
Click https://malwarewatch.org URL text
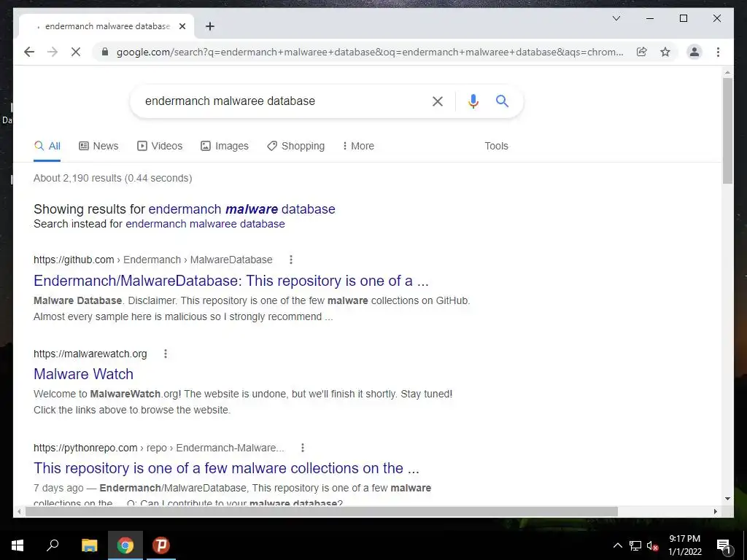90,354
